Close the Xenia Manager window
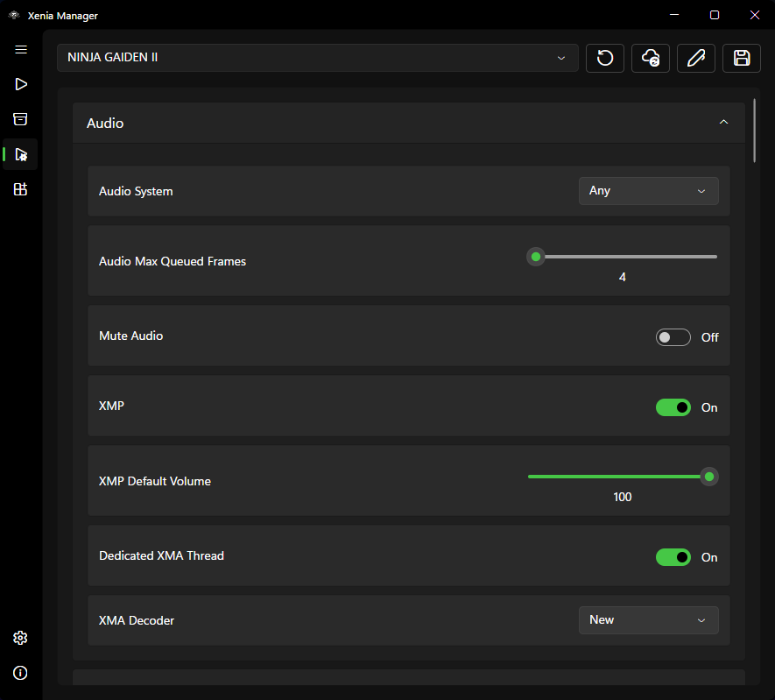 click(x=755, y=15)
